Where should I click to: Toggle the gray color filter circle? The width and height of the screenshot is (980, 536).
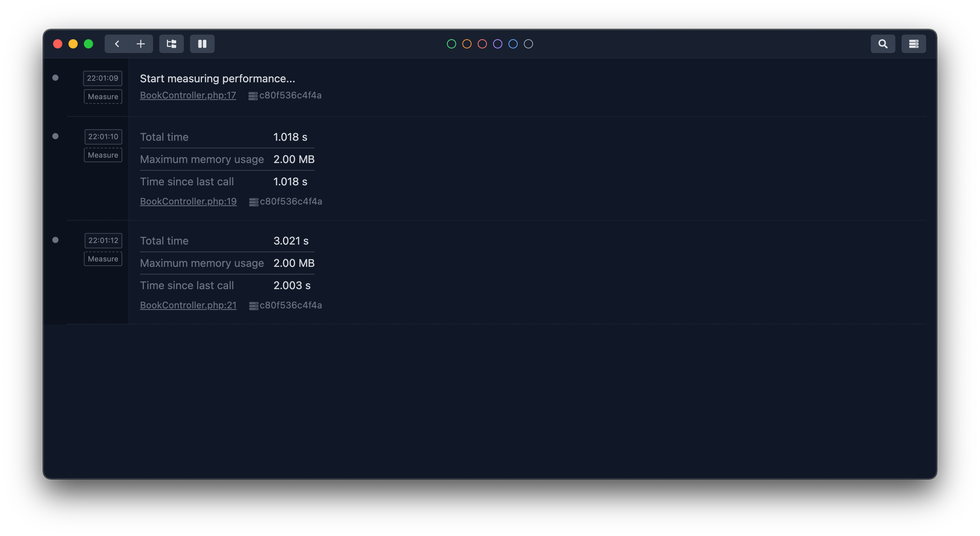click(x=528, y=44)
